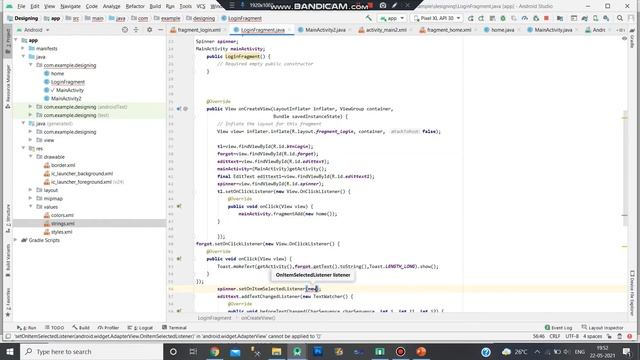Open the Build tool window at bottom
The image size is (640, 360).
tap(81, 327)
